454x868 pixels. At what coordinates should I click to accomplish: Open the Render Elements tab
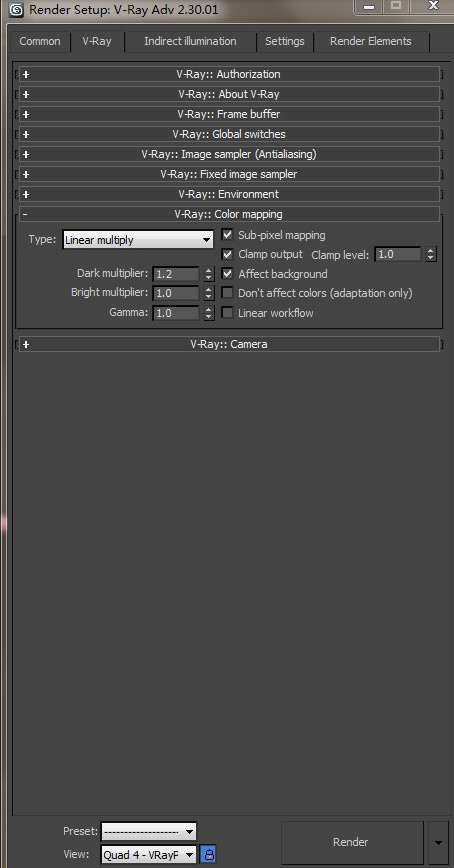[370, 42]
